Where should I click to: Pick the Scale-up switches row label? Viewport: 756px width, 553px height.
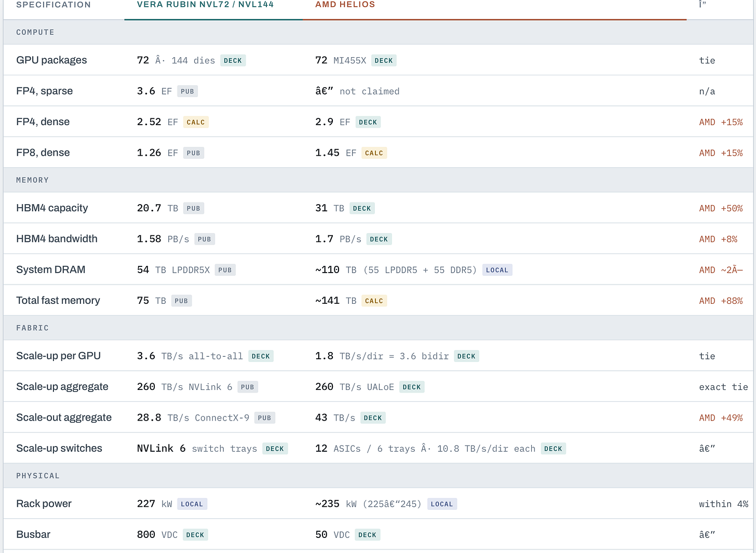click(x=59, y=448)
